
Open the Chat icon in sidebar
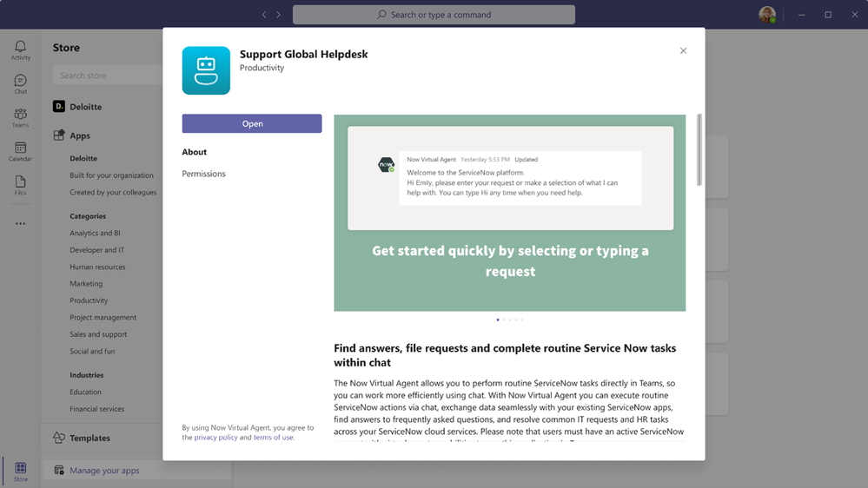[21, 84]
